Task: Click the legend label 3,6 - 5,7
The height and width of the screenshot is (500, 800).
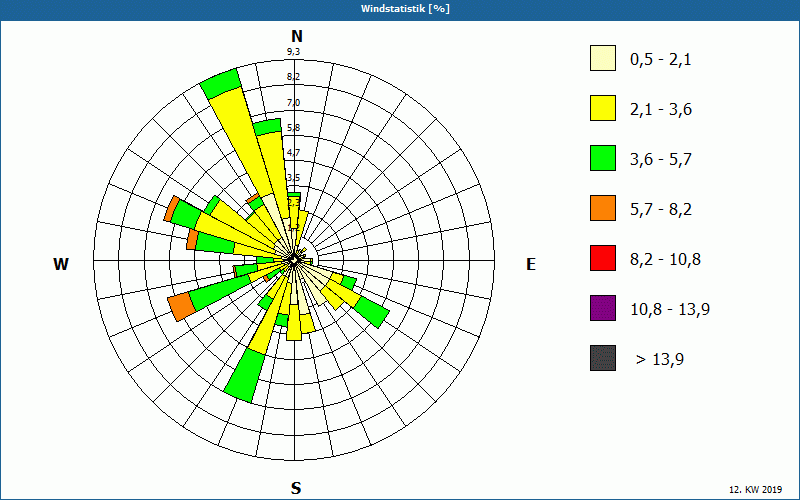Action: tap(661, 160)
